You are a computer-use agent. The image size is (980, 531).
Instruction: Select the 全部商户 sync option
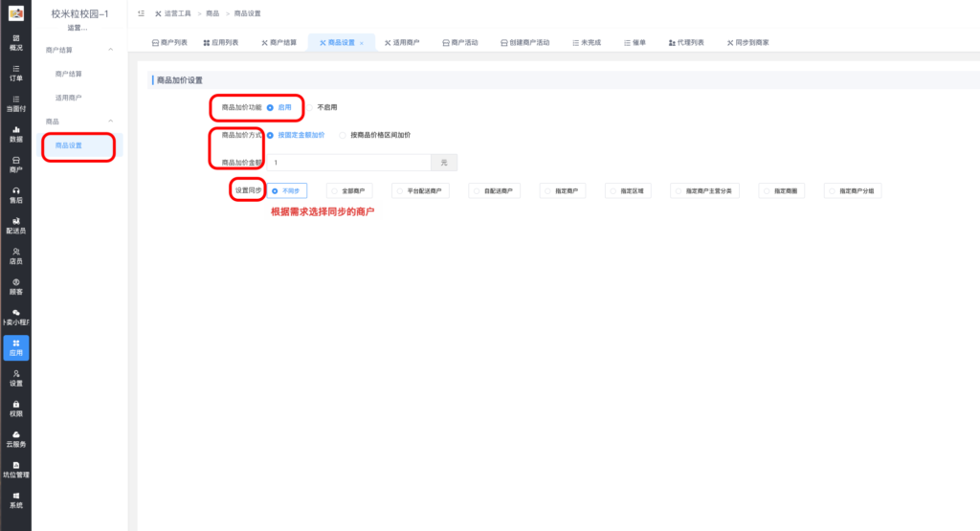(x=348, y=191)
